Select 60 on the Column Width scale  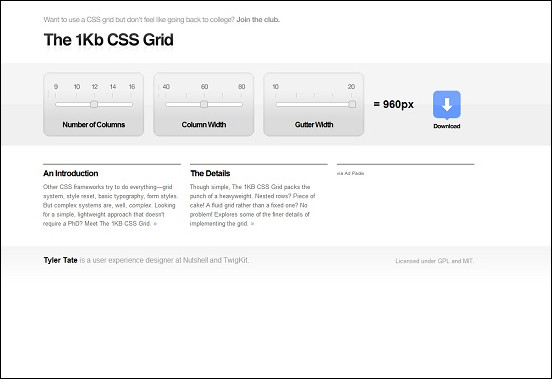click(x=204, y=87)
